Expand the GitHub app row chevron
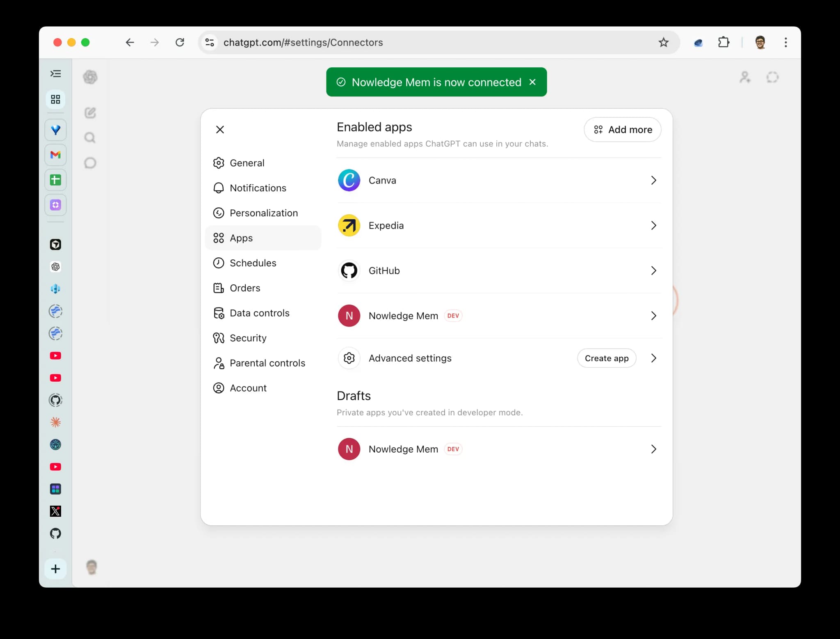 tap(653, 270)
